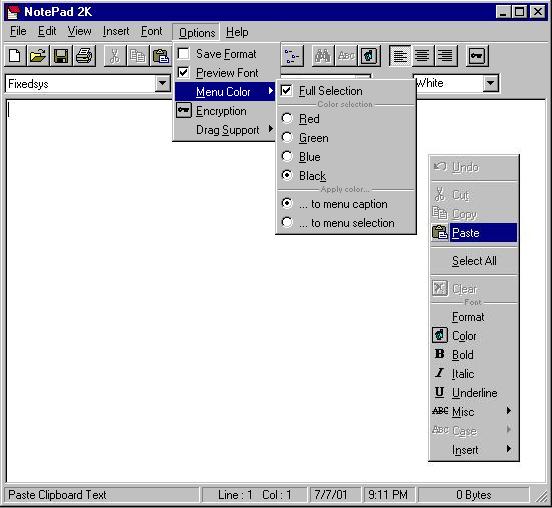
Task: Click the Paste clipboard toolbar icon
Action: 161,56
